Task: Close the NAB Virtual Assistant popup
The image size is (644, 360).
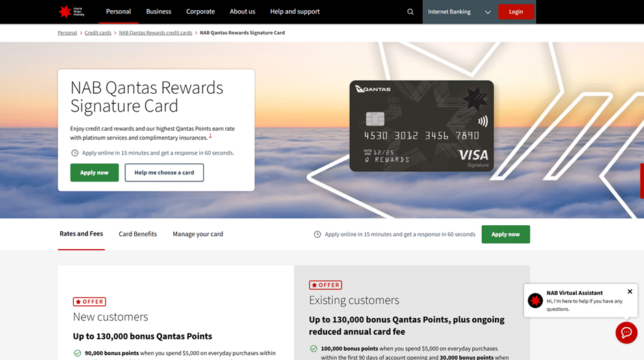Action: point(630,292)
